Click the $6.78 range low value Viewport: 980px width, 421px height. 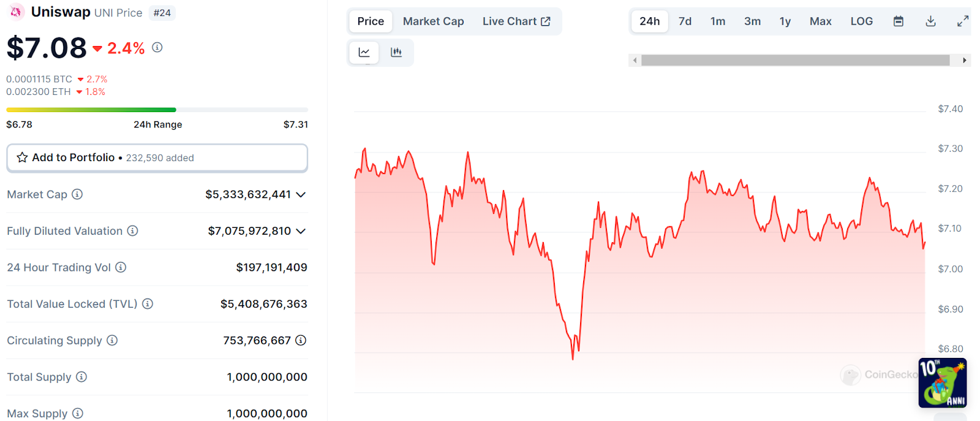(19, 124)
